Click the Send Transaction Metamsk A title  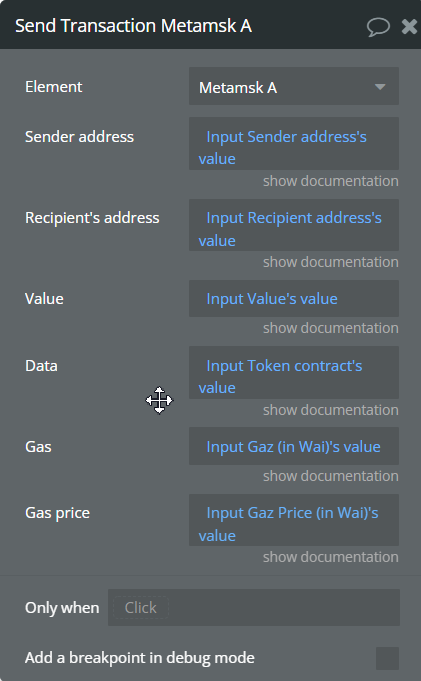pos(133,26)
